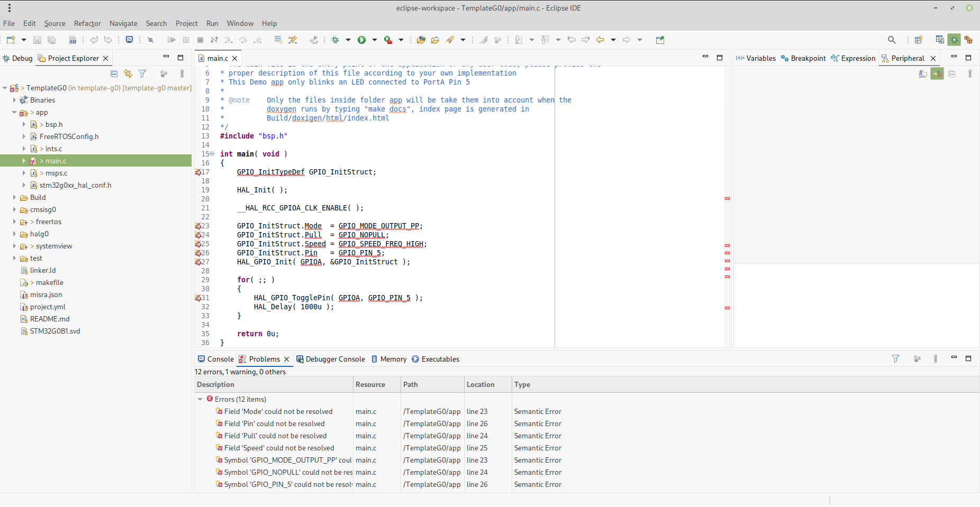The height and width of the screenshot is (507, 980).
Task: Collapse the Errors (12 items) group
Action: (x=200, y=400)
